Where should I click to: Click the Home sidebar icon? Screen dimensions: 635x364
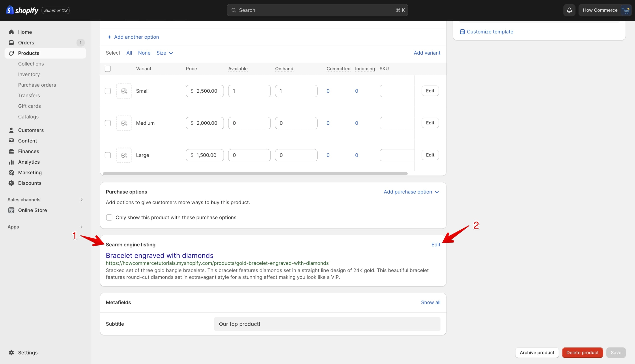point(11,32)
